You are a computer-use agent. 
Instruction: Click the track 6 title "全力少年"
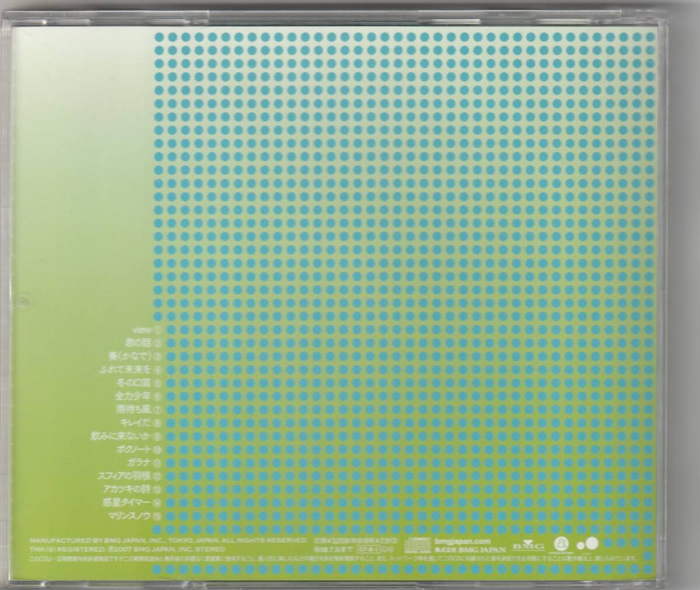[x=134, y=396]
